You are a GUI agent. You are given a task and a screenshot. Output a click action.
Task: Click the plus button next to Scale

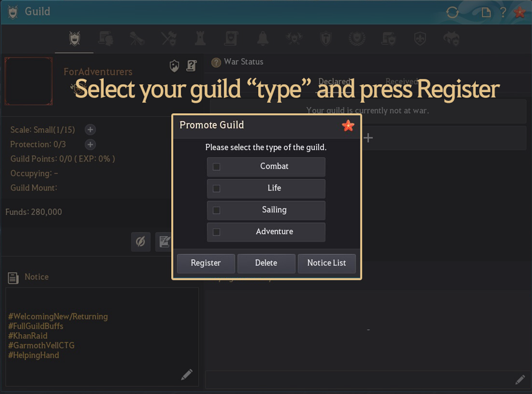tap(89, 130)
